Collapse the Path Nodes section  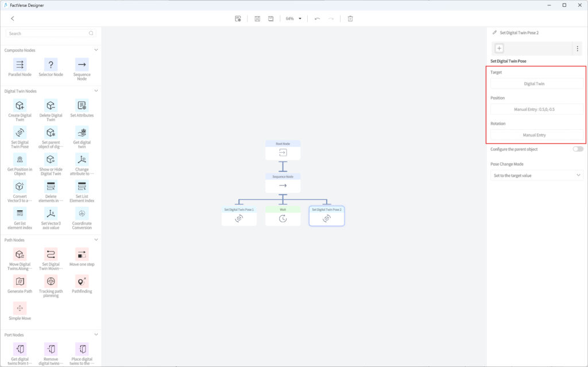96,240
